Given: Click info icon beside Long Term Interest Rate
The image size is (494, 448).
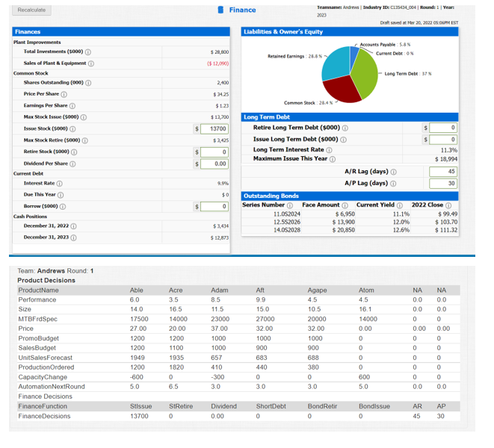Looking at the screenshot, I should pos(329,150).
